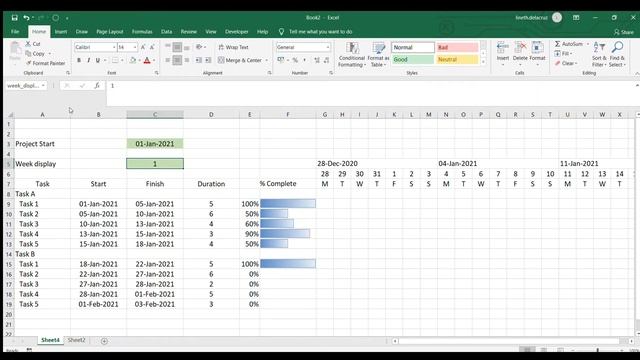This screenshot has height=360, width=640.
Task: Switch to the Insert ribbon tab
Action: 61,31
